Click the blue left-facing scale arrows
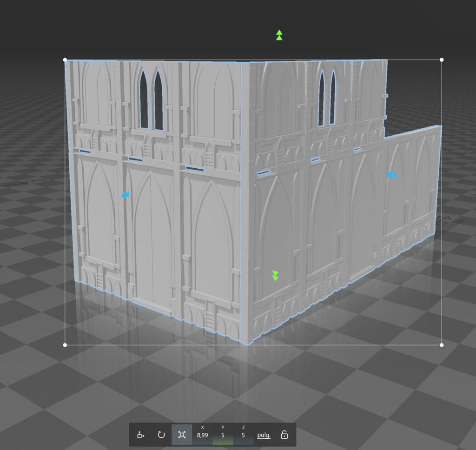The height and width of the screenshot is (450, 476). [125, 195]
